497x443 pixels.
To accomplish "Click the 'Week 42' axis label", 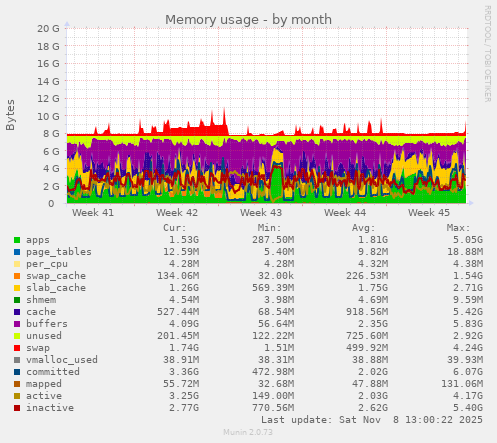I will (177, 213).
